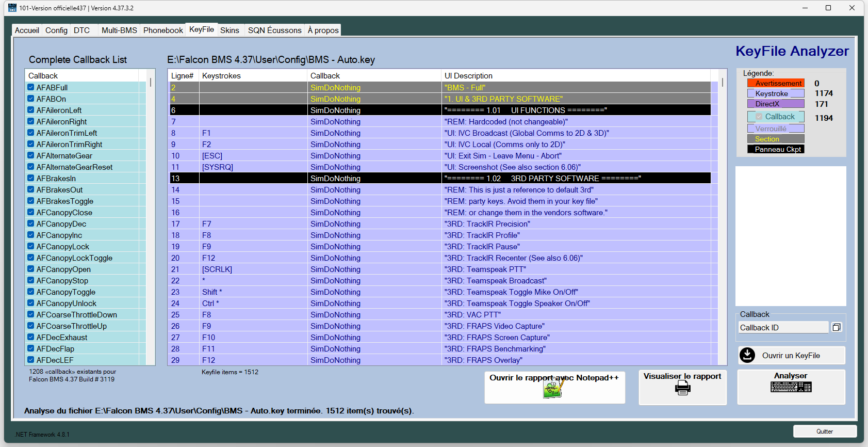Image resolution: width=868 pixels, height=447 pixels.
Task: Select "UI: Exit Sim - Leave Menu - Abort" description
Action: click(576, 155)
